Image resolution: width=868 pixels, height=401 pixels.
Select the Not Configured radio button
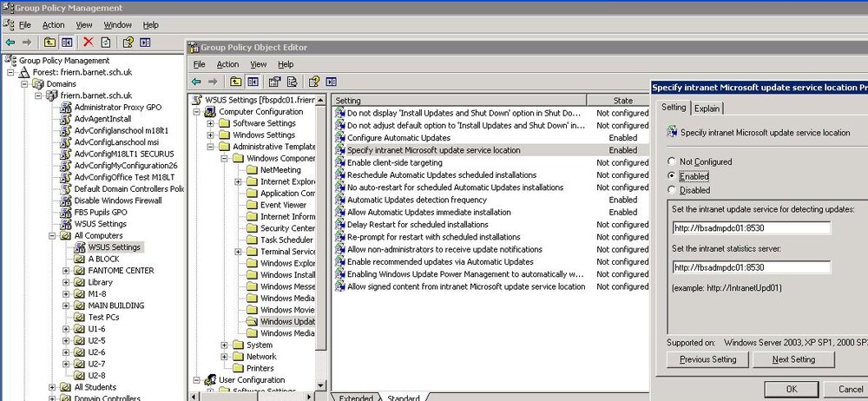(x=672, y=161)
